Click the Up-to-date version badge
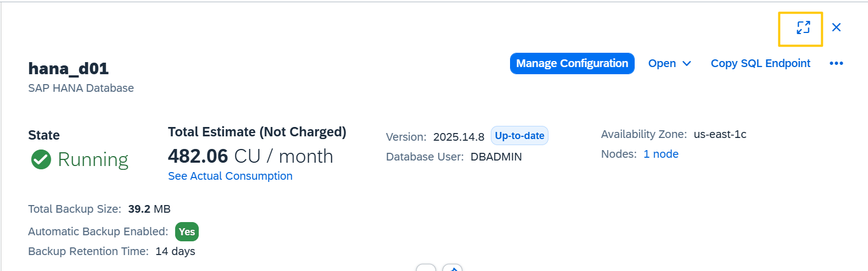Viewport: 868px width, 271px height. click(x=519, y=136)
